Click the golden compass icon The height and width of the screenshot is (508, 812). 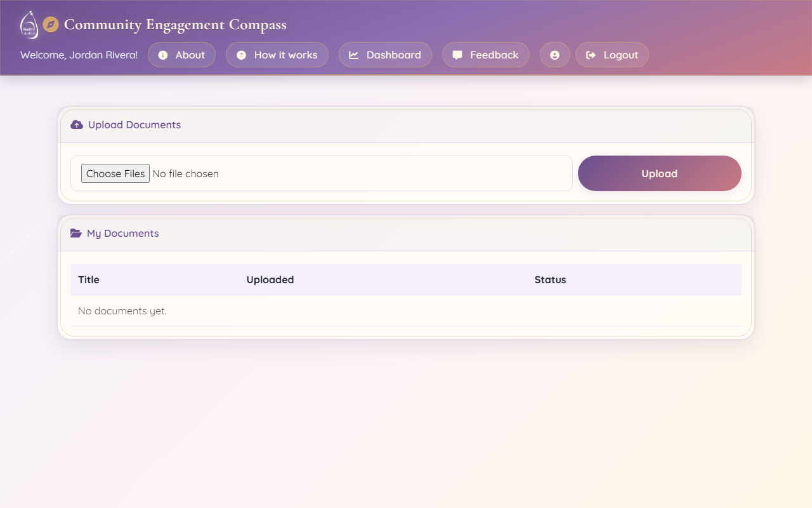click(51, 25)
